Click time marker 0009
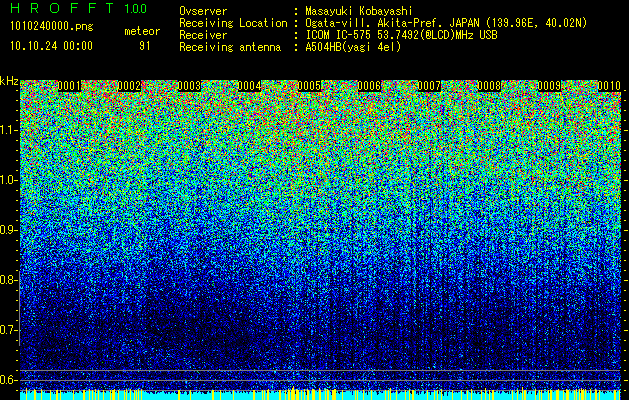The height and width of the screenshot is (400, 629). (x=549, y=86)
